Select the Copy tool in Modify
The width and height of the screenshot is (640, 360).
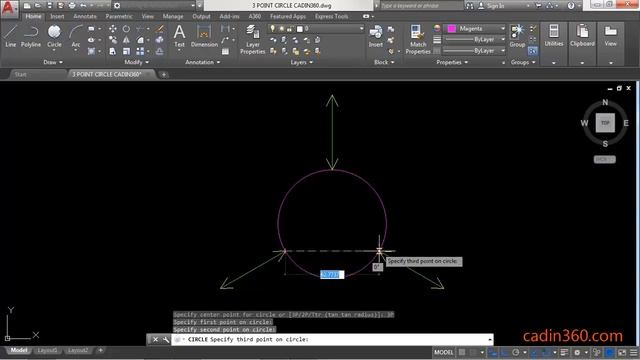pyautogui.click(x=113, y=40)
